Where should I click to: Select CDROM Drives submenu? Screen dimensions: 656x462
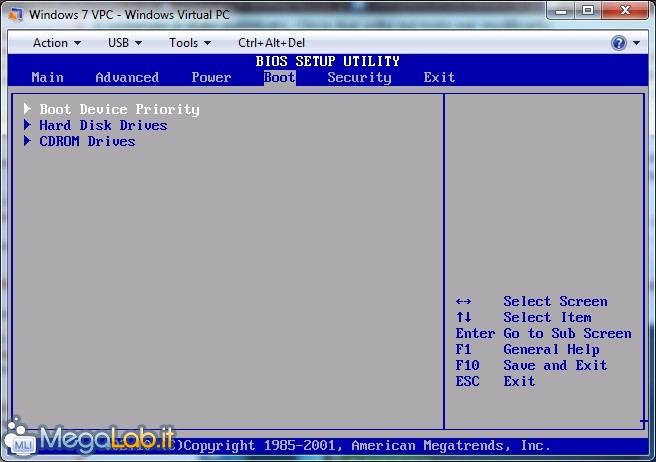pos(87,141)
